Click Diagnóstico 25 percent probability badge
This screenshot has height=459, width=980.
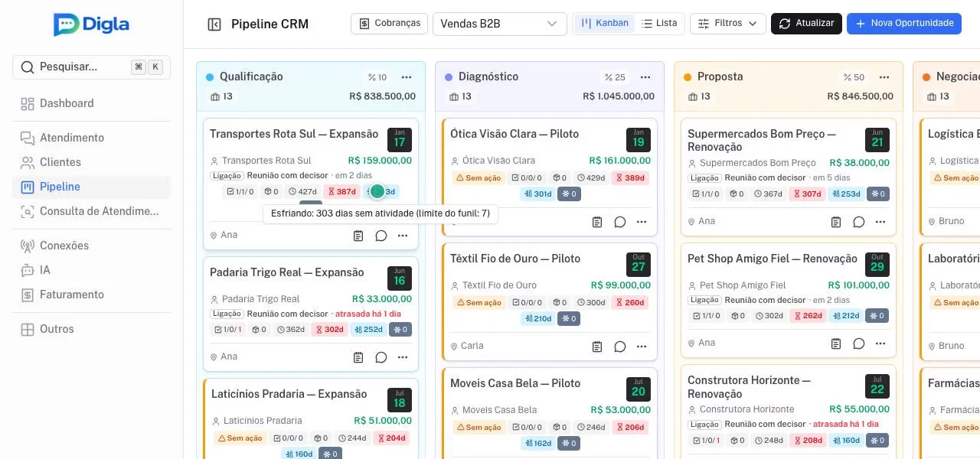tap(615, 77)
